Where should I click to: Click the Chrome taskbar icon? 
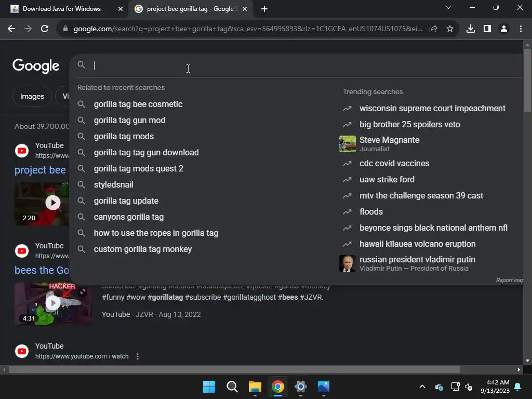[278, 387]
